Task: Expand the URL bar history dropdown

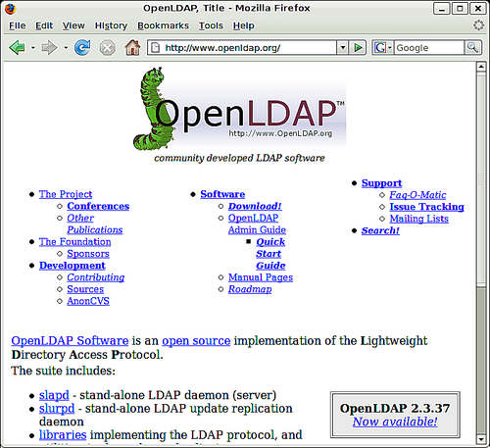Action: point(342,48)
